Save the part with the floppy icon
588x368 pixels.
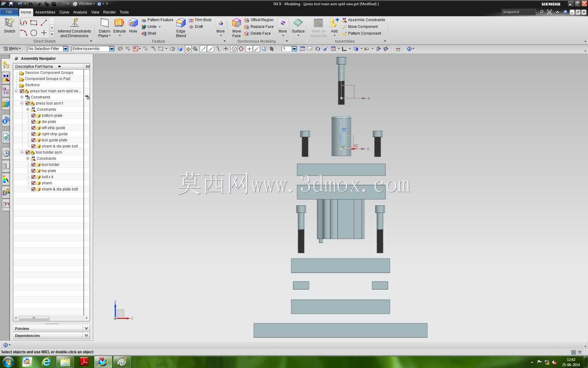11,4
